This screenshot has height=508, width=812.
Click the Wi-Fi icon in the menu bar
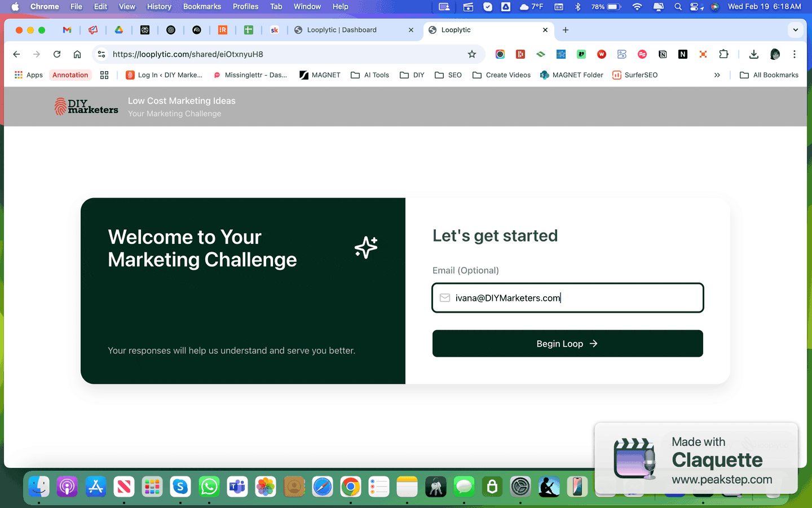coord(637,7)
